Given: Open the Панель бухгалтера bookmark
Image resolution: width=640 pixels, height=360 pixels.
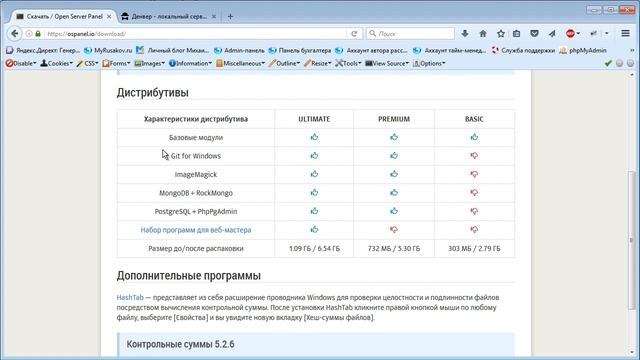Looking at the screenshot, I should point(300,50).
